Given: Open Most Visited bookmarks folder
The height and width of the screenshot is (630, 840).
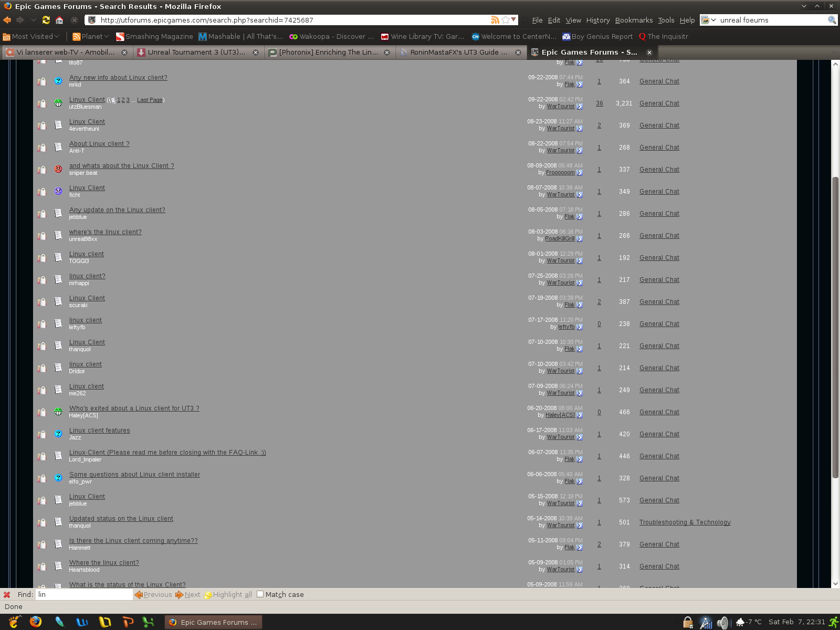Looking at the screenshot, I should [31, 36].
